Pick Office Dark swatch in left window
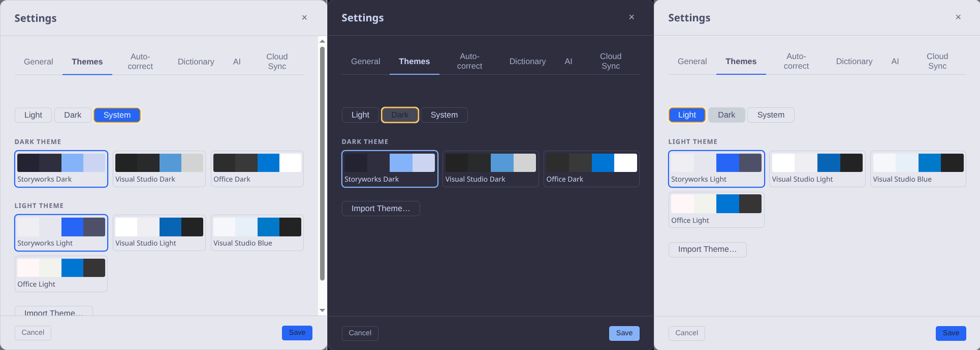 [257, 169]
